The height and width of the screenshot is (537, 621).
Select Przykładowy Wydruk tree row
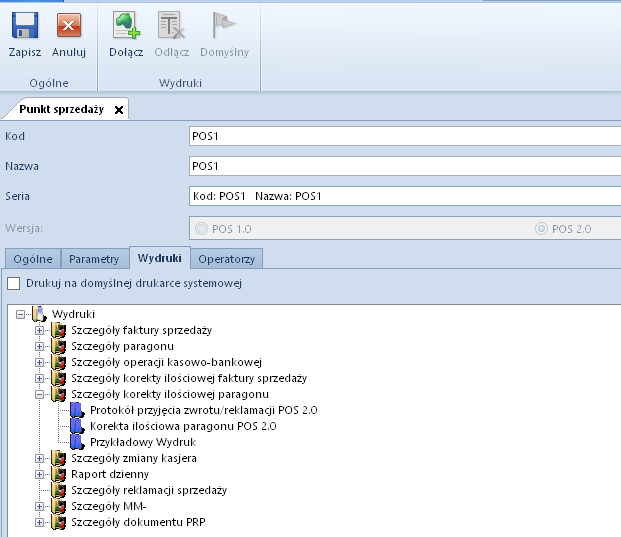point(143,442)
